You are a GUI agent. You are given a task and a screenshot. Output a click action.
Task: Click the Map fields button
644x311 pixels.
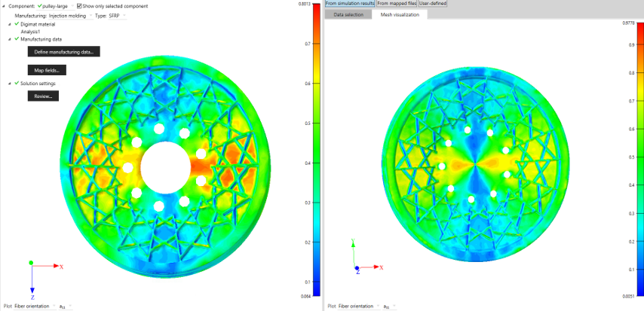(x=47, y=70)
